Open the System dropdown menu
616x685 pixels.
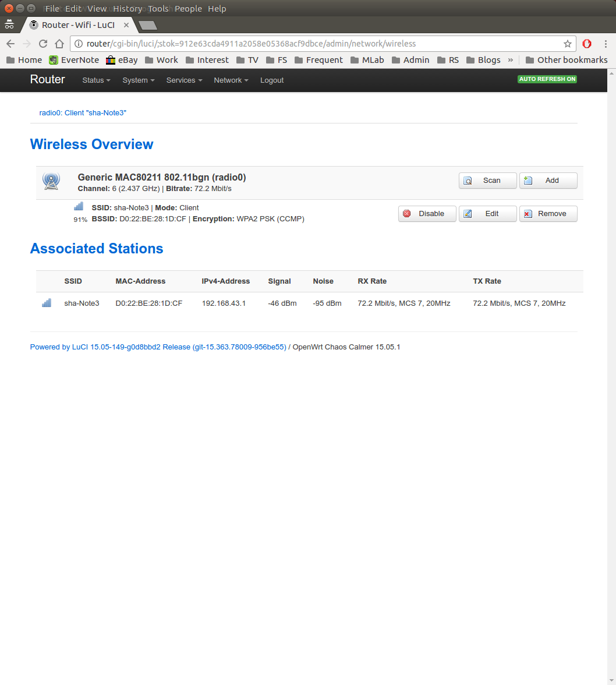coord(138,80)
